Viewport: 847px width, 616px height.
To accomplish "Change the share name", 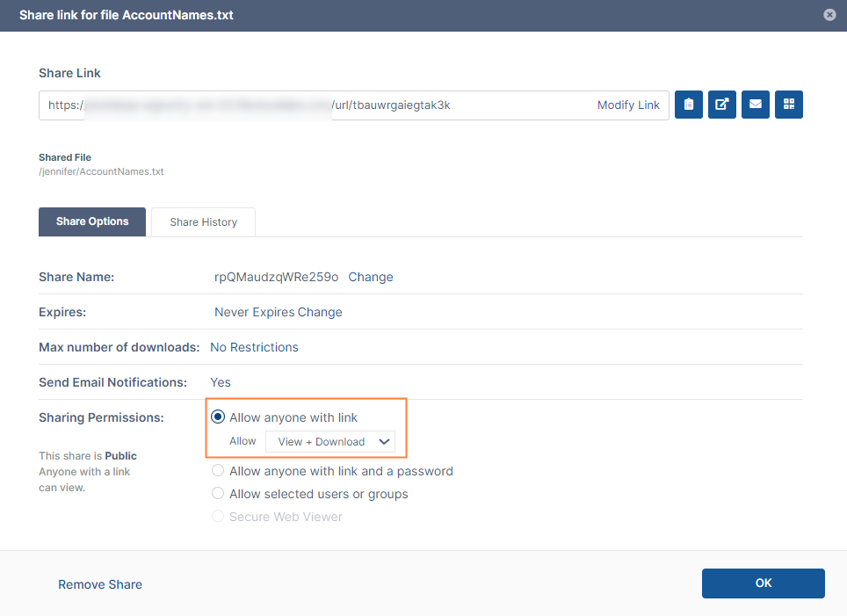I will click(x=371, y=277).
